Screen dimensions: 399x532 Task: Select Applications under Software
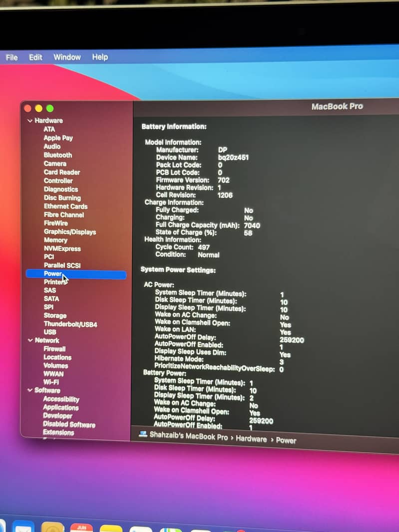pyautogui.click(x=61, y=407)
